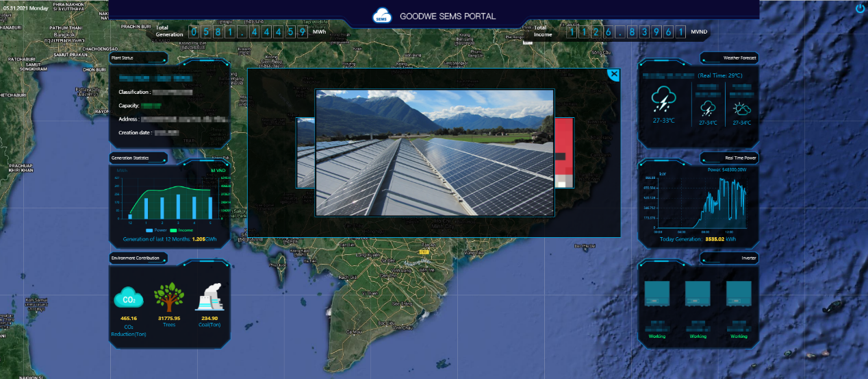Select the middle inverter device icon
This screenshot has height=379, width=868.
click(698, 295)
